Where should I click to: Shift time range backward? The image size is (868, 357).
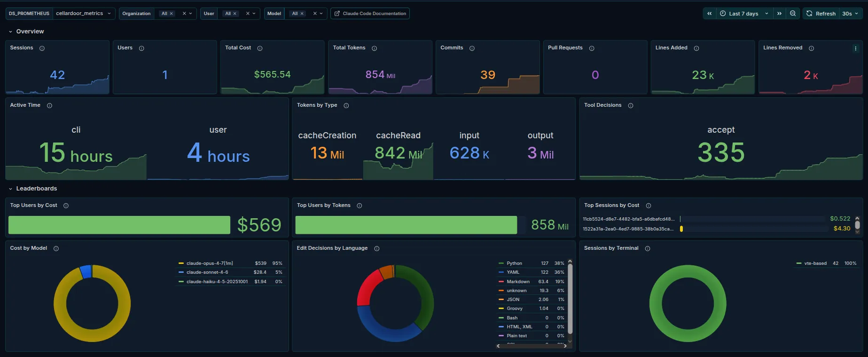(710, 13)
